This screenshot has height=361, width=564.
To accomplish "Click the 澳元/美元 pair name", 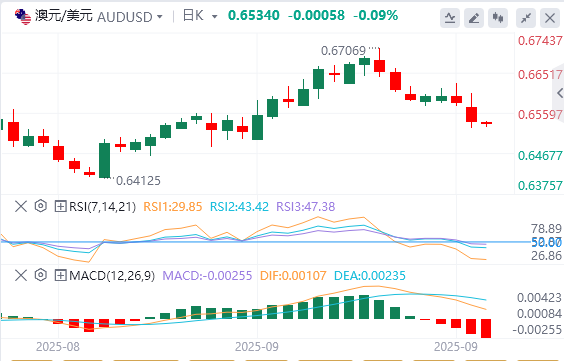I will (64, 16).
